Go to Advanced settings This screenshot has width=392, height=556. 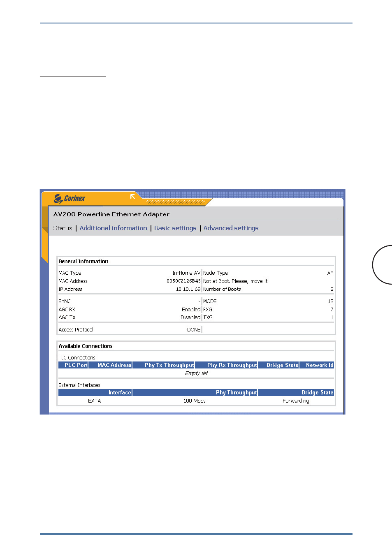pos(231,228)
